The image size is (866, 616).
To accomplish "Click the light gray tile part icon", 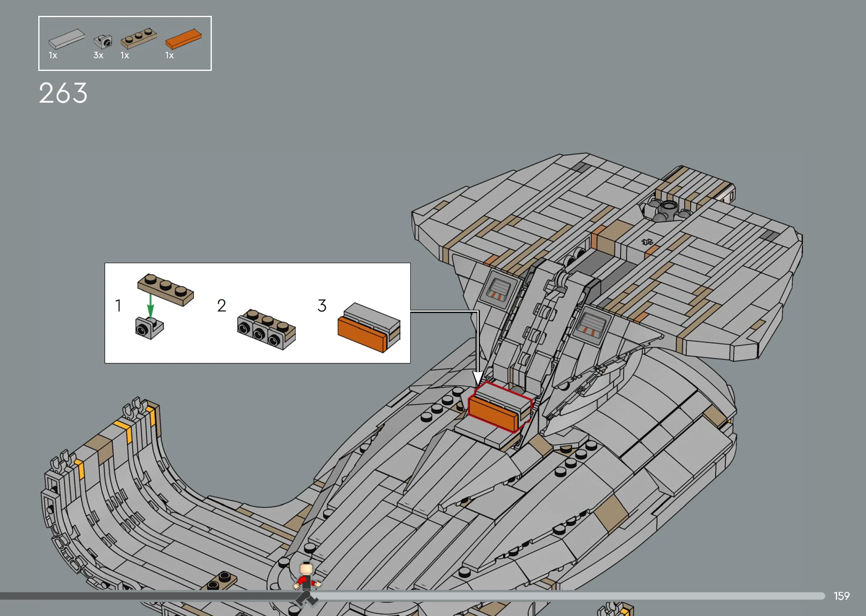I will coord(66,39).
